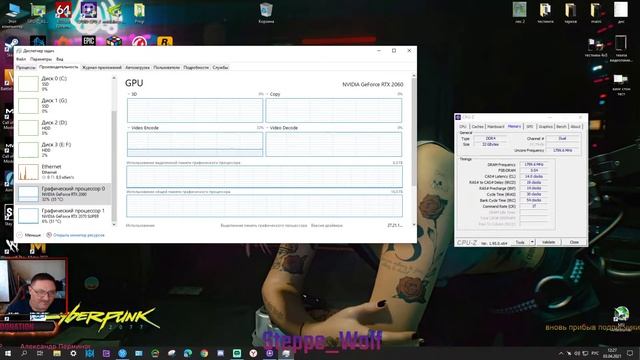
Task: Open the Параметры menu in Task Manager
Action: (41, 59)
